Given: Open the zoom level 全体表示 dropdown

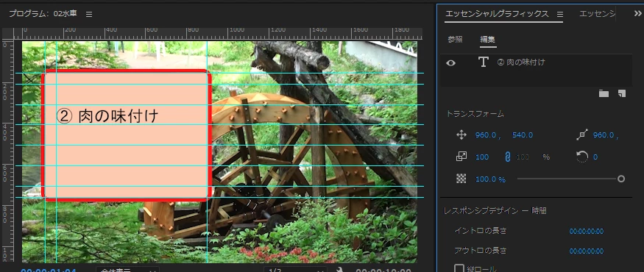Looking at the screenshot, I should (x=127, y=270).
